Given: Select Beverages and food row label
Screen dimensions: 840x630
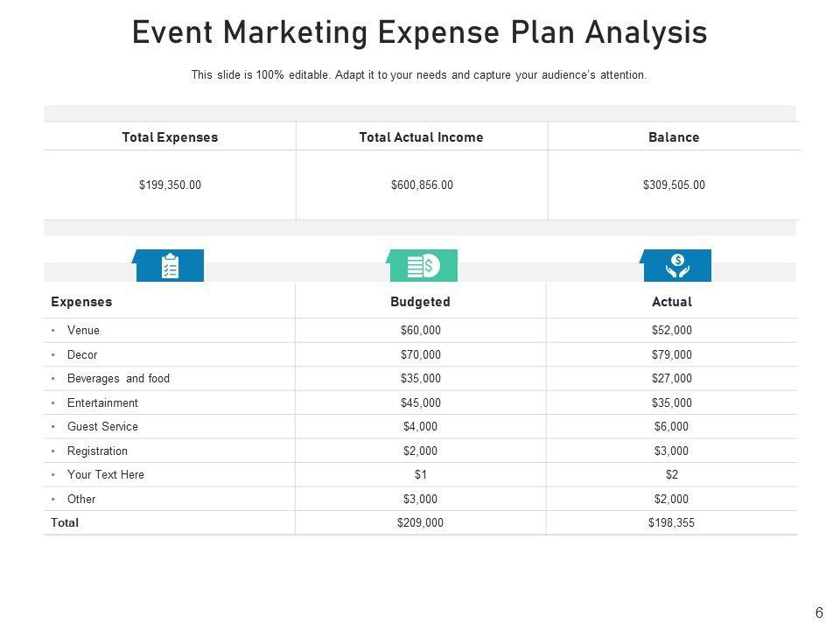Looking at the screenshot, I should click(118, 379).
